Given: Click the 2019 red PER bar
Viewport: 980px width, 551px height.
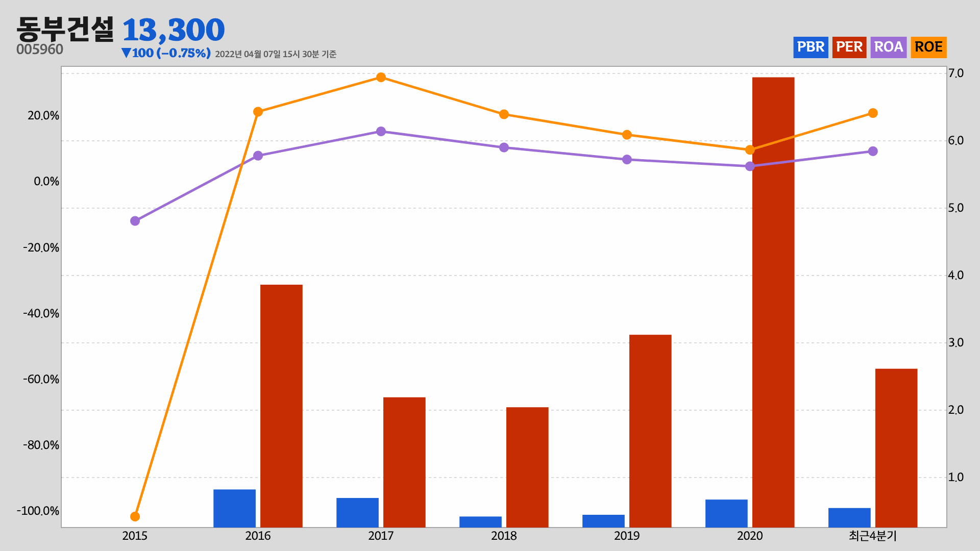Looking at the screenshot, I should click(650, 431).
